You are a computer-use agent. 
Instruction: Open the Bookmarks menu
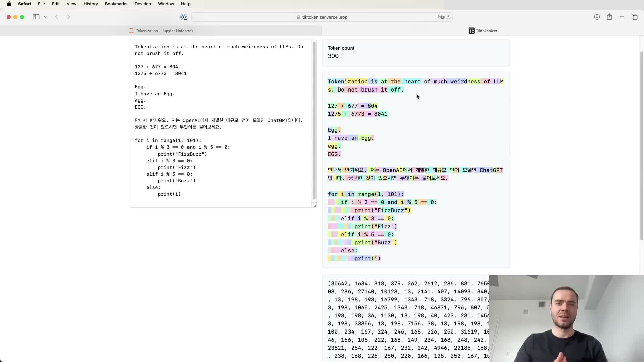[x=116, y=4]
